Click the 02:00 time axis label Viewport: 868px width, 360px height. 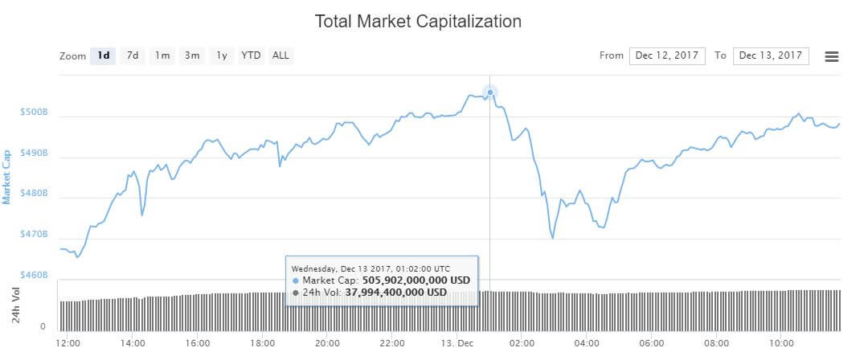coord(522,343)
